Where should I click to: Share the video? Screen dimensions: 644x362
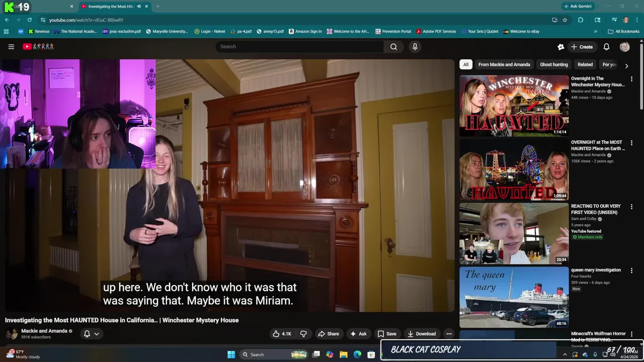tap(328, 334)
